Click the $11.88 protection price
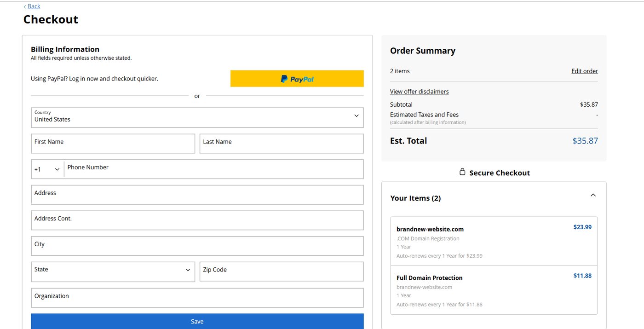 [582, 276]
